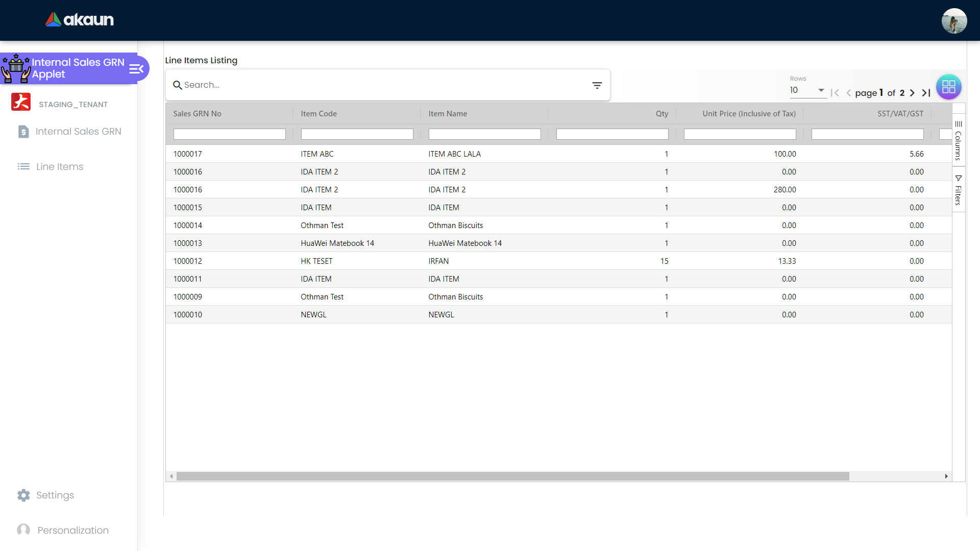The image size is (980, 551).
Task: Click the Item Code column filter box
Action: click(357, 134)
